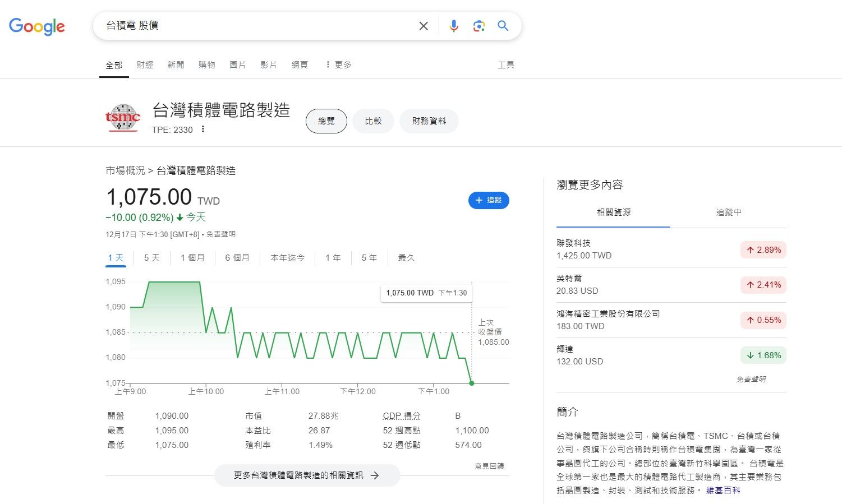Open the 購物 tab
The height and width of the screenshot is (504, 842).
pyautogui.click(x=207, y=65)
